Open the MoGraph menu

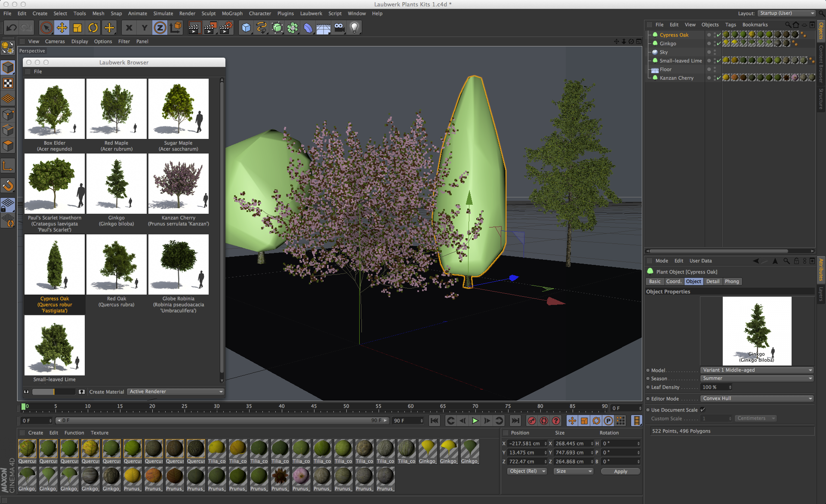[x=232, y=13]
